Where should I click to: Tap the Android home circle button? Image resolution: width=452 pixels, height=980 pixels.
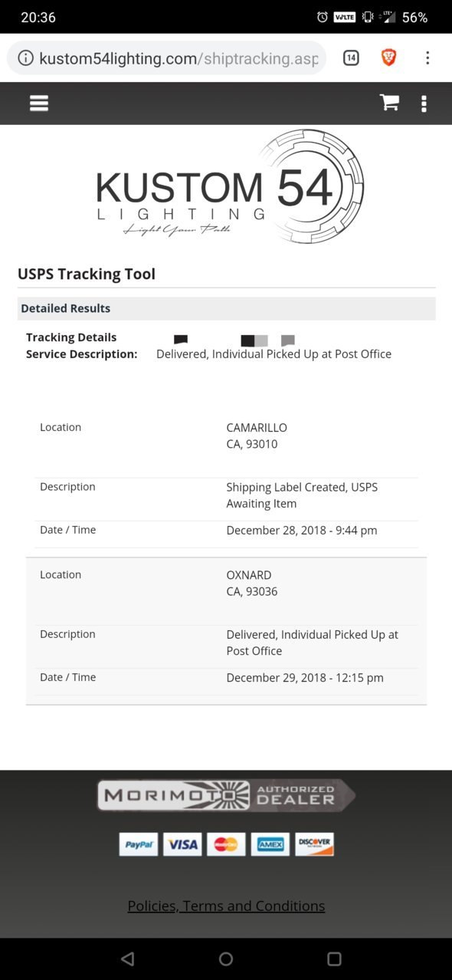pos(226,959)
